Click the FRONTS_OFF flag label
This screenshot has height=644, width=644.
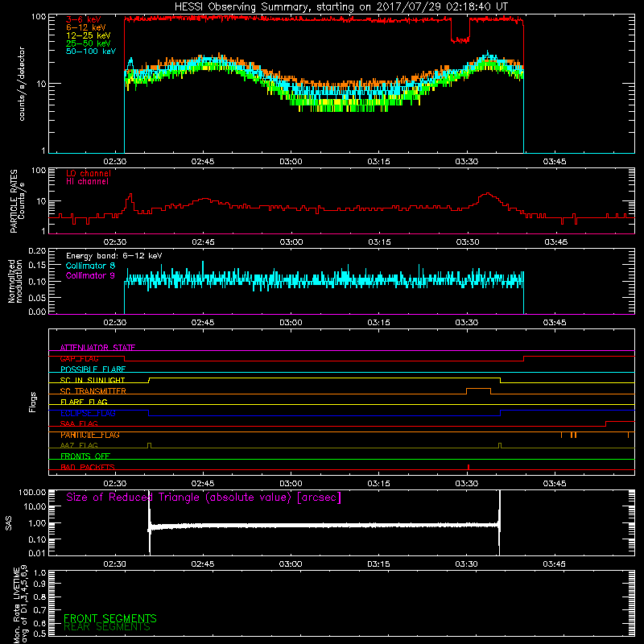85,456
